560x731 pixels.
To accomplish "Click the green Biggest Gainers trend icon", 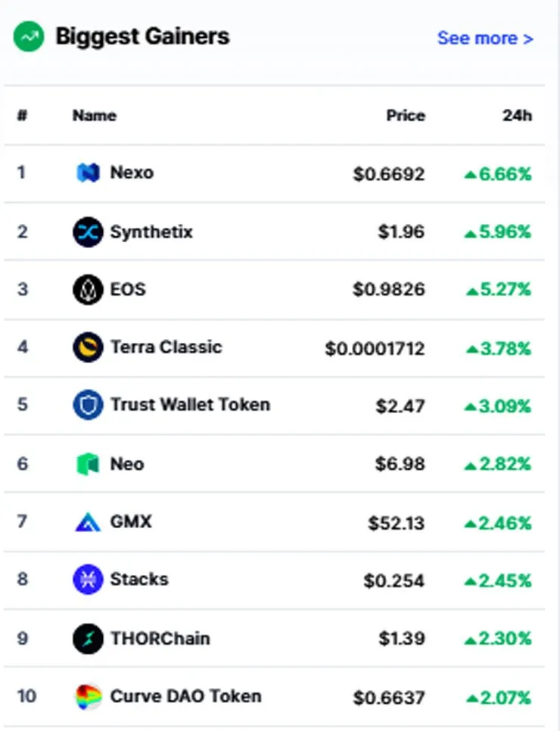I will 29,36.
